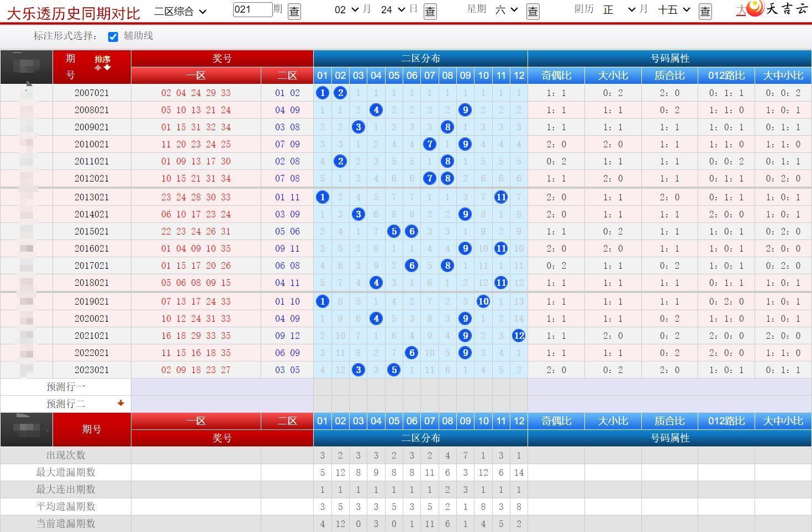Click the 奇偶比 top column header
This screenshot has height=532, width=812.
[x=556, y=76]
